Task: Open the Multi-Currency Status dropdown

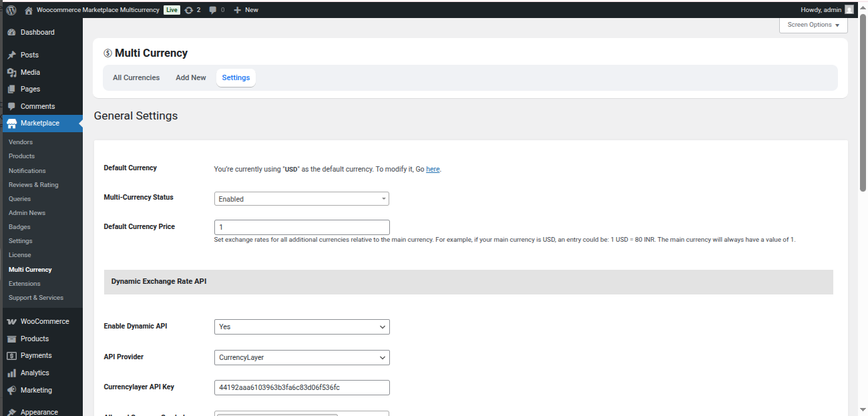Action: click(x=301, y=199)
